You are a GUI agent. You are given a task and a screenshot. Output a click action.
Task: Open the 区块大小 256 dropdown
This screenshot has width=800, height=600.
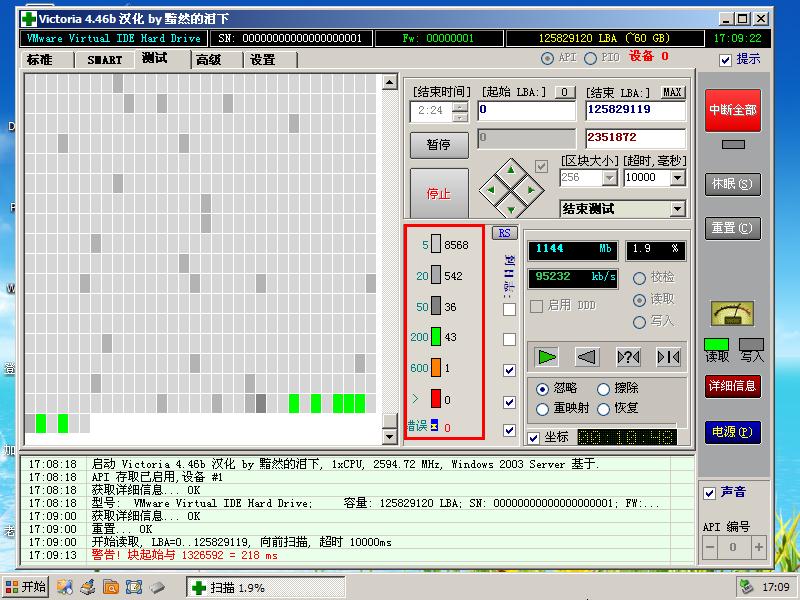tap(610, 178)
